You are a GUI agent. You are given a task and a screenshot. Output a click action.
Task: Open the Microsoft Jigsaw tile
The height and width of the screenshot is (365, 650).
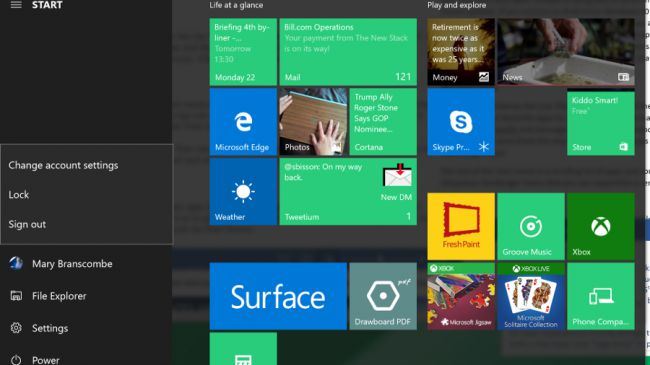[461, 296]
